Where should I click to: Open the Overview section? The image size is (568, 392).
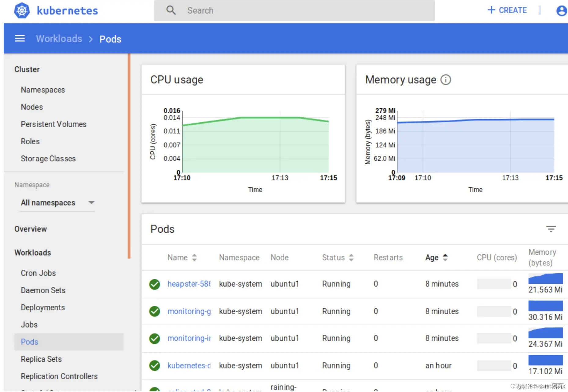pos(31,229)
